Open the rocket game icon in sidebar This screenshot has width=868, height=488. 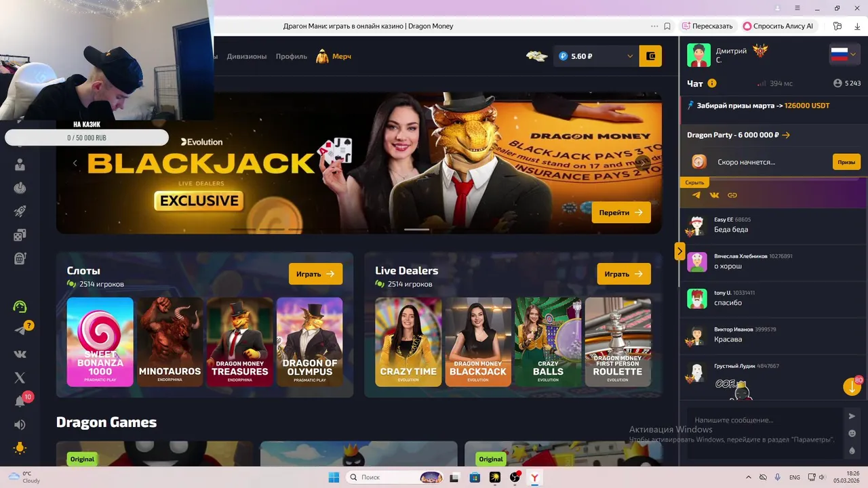[20, 211]
